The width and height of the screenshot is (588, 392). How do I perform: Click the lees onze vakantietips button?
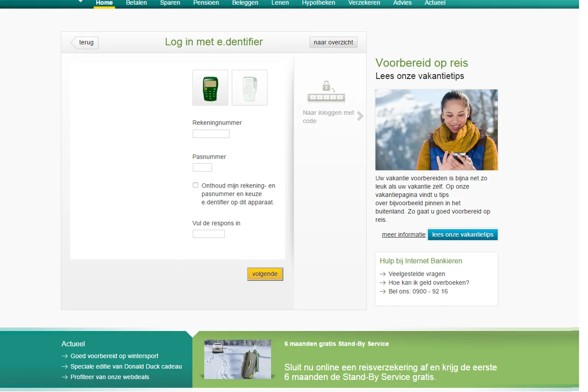click(x=462, y=235)
